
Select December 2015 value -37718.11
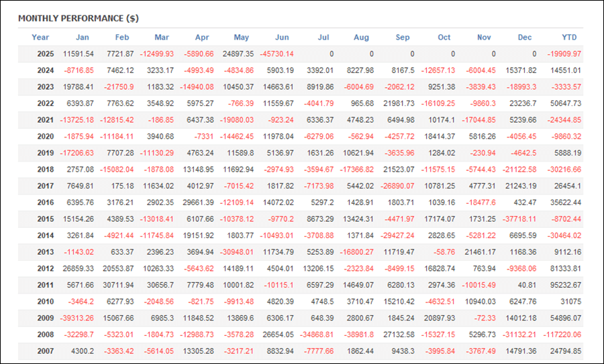pos(519,219)
